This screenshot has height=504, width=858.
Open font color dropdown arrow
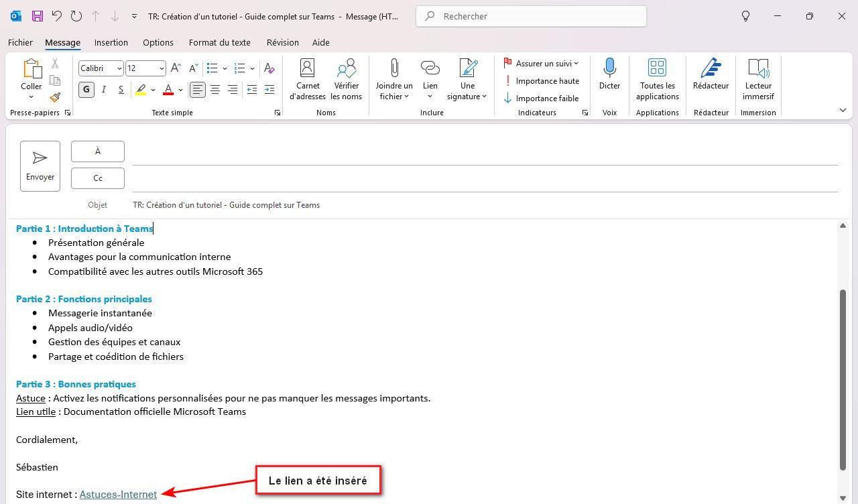tap(180, 90)
